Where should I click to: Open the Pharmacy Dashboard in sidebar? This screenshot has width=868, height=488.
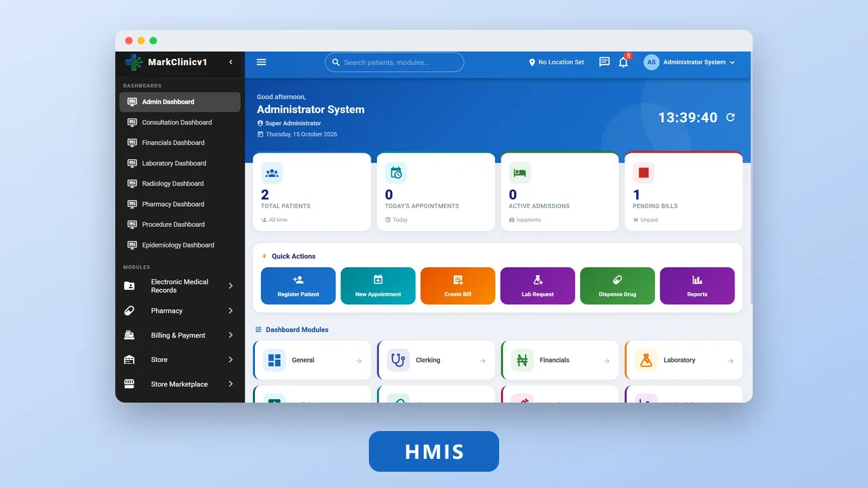180,204
